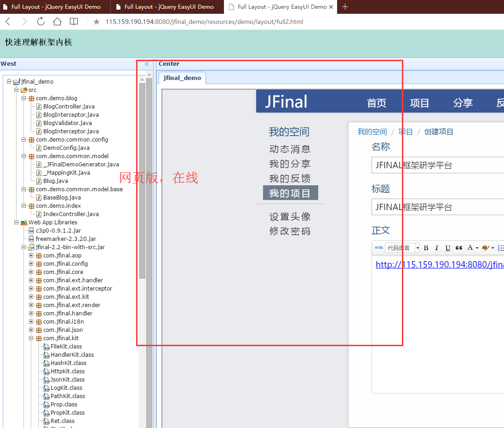The height and width of the screenshot is (428, 504).
Task: Open the 代码语言 code language dropdown
Action: (x=403, y=248)
